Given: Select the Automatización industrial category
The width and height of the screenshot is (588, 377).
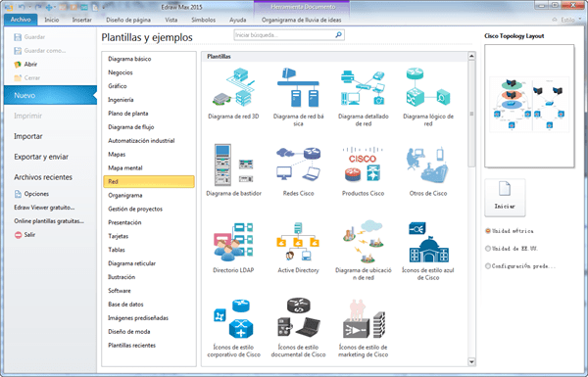Looking at the screenshot, I should pos(149,141).
